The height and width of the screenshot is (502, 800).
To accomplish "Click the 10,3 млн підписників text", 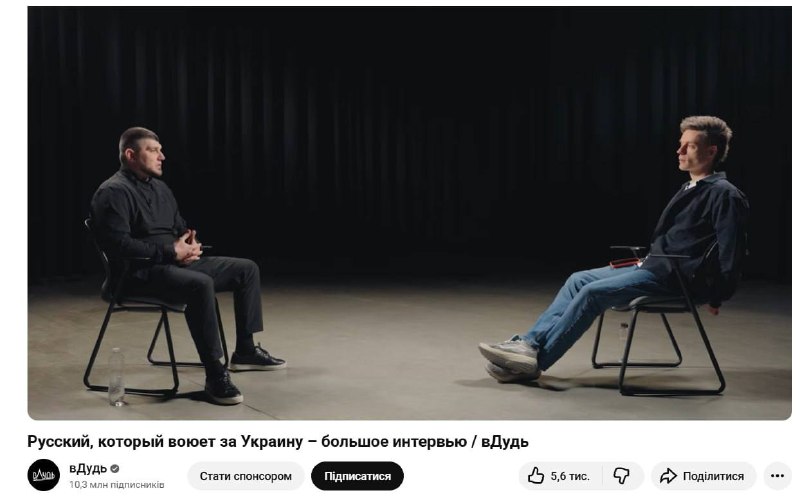I will (x=117, y=484).
